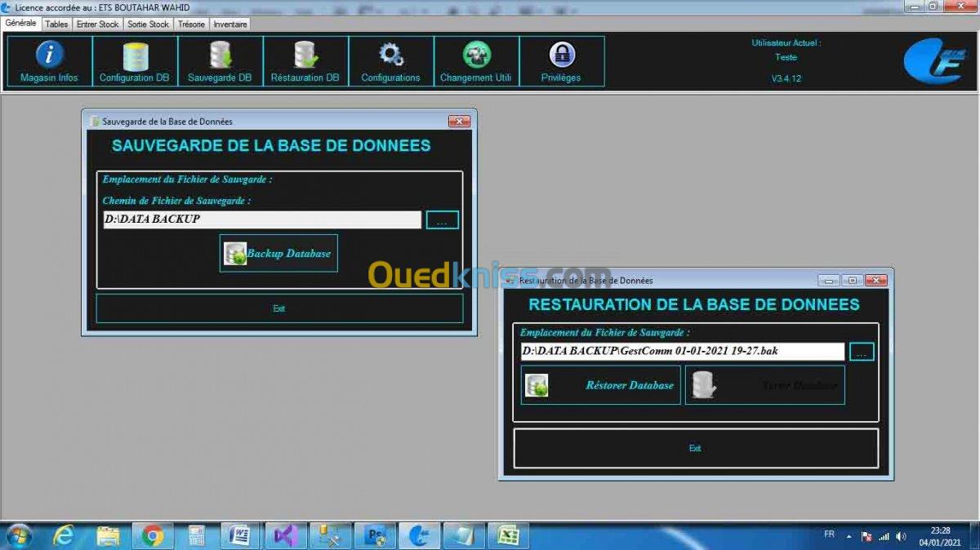The image size is (980, 550).
Task: Click the Backup Database button
Action: (x=278, y=253)
